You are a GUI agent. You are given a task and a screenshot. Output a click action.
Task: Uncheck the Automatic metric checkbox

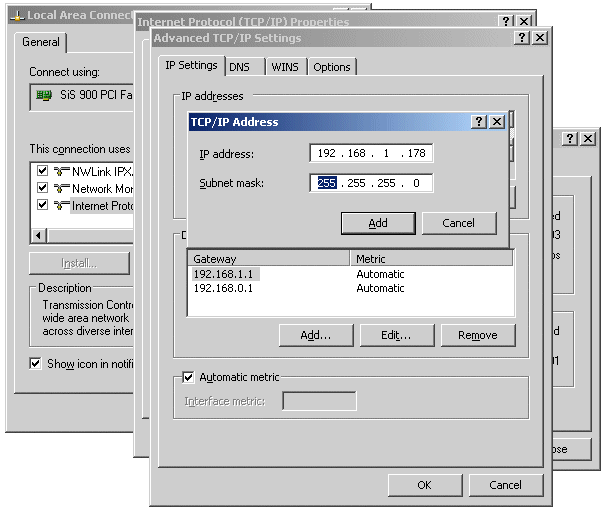point(188,377)
